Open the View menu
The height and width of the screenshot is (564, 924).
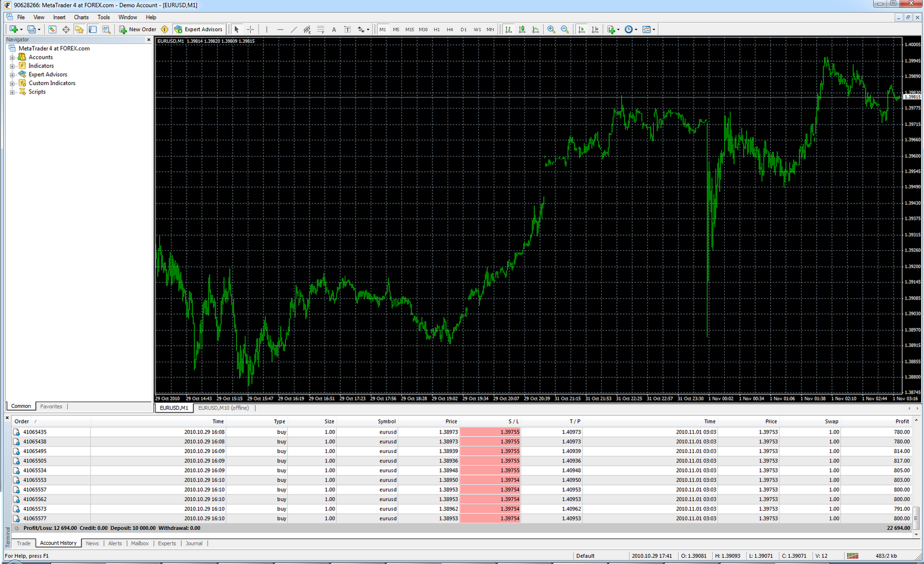39,17
